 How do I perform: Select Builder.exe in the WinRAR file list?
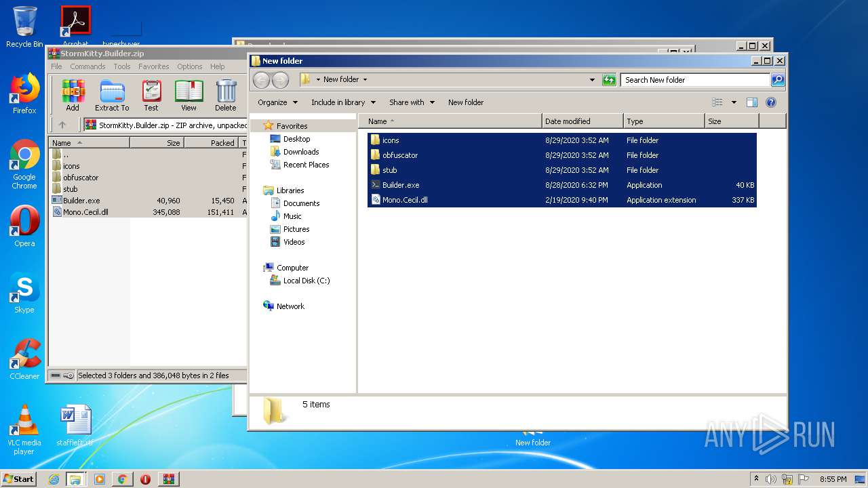(81, 201)
